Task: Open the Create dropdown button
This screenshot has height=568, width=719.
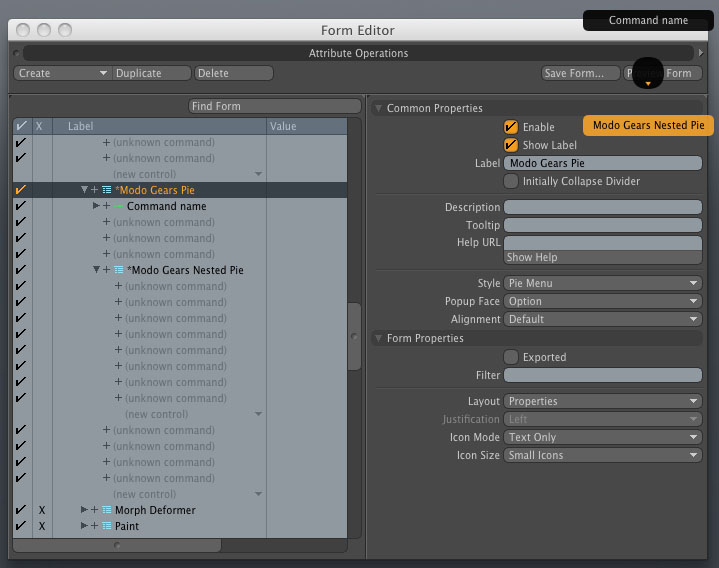Action: pyautogui.click(x=62, y=73)
